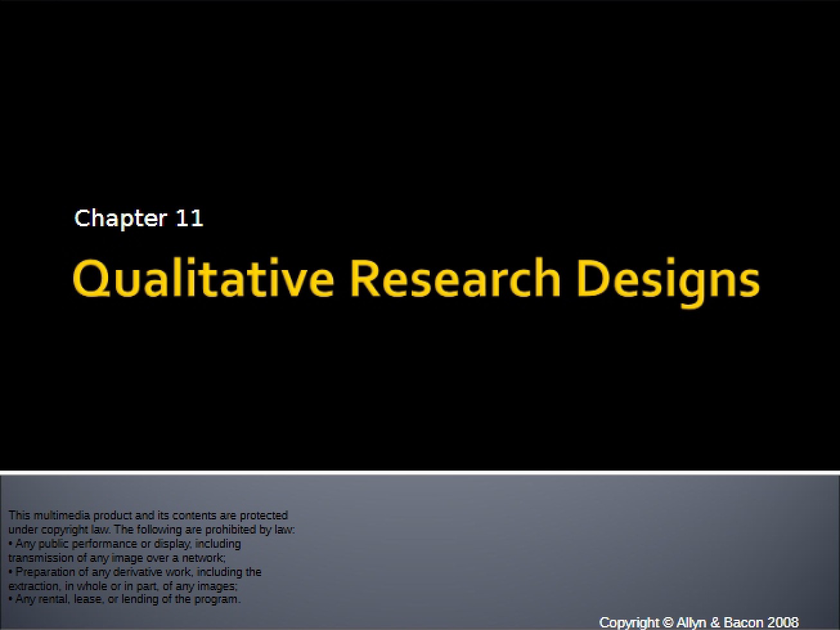
Task: Click the 'Chapter 11' subtitle text
Action: 139,219
